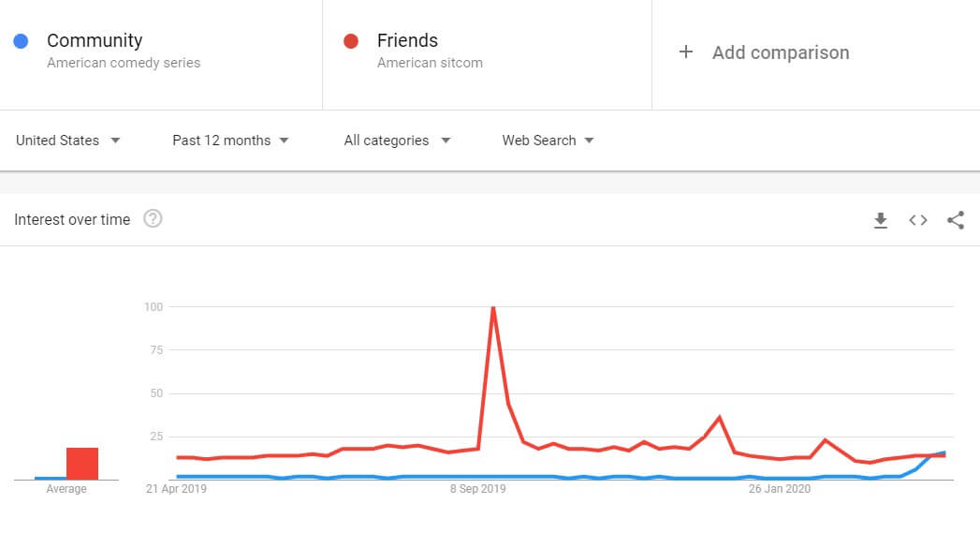Click the Interest over time heading
The width and height of the screenshot is (980, 548).
coord(72,219)
